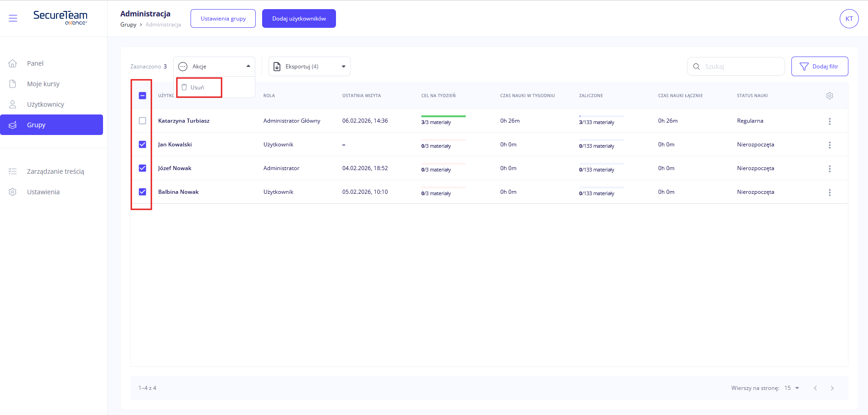Open three-dot menu for Balbina Nowak

829,192
